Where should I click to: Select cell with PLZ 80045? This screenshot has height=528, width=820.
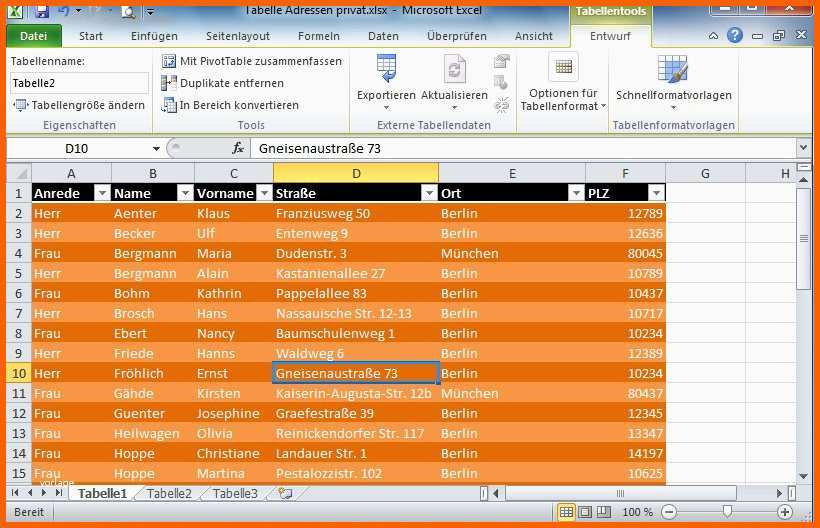[625, 254]
